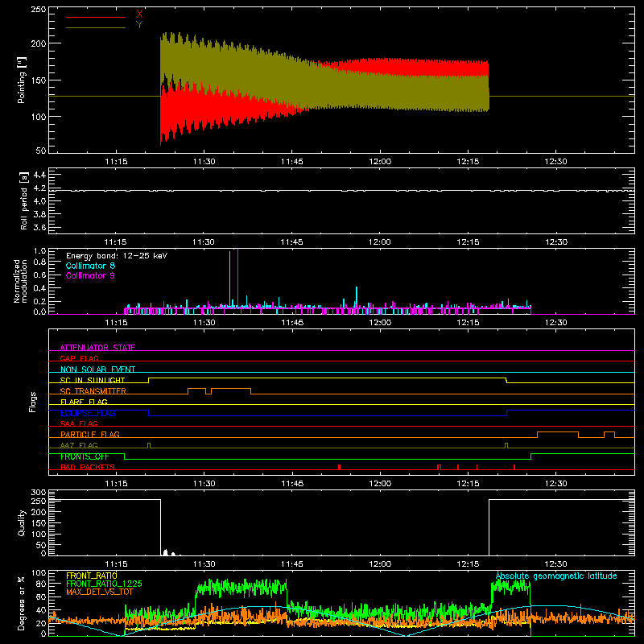Viewport: 644px width, 644px height.
Task: Click the cyan 'Collimator 8' legend text
Action: pyautogui.click(x=90, y=266)
